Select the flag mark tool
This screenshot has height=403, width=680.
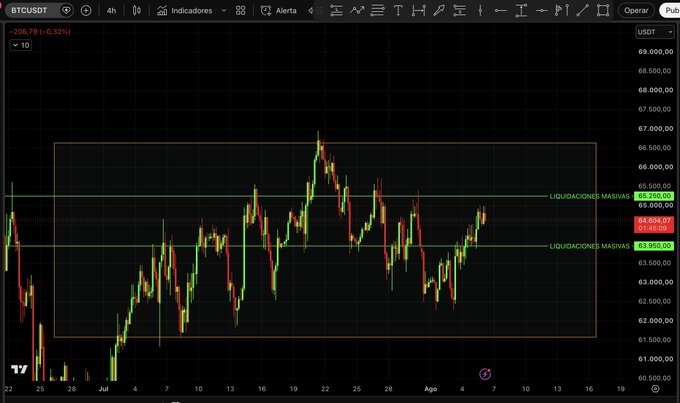pos(562,10)
